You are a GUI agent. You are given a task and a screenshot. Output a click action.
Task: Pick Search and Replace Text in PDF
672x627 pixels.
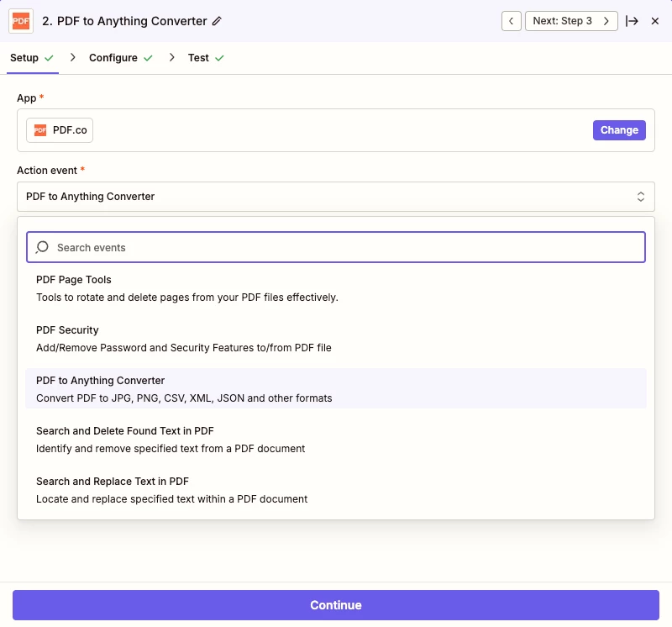335,490
